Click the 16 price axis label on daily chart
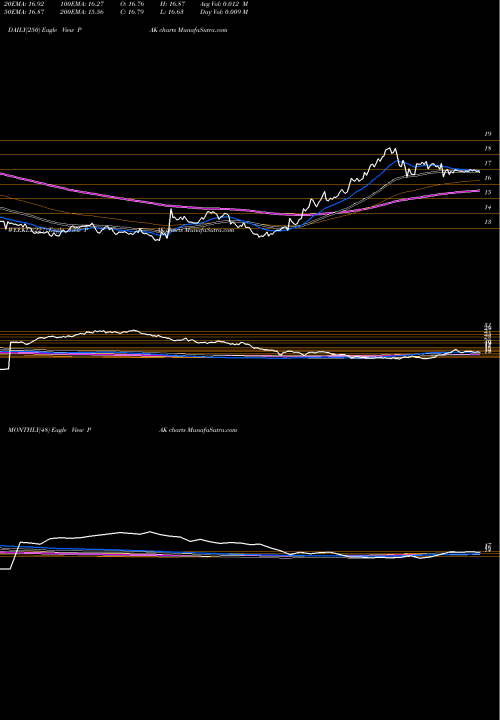 coord(488,178)
